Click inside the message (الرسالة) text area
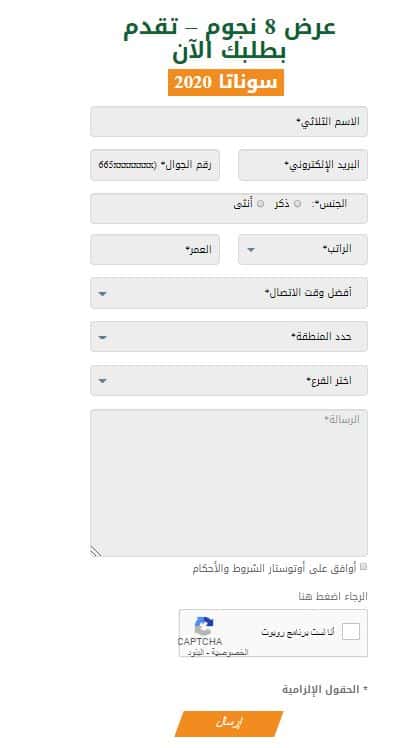396x748 pixels. click(229, 483)
